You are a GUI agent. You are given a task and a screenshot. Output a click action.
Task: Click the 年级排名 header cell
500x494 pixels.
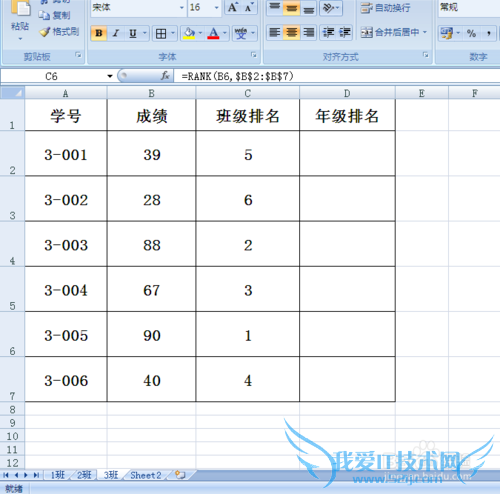point(347,115)
